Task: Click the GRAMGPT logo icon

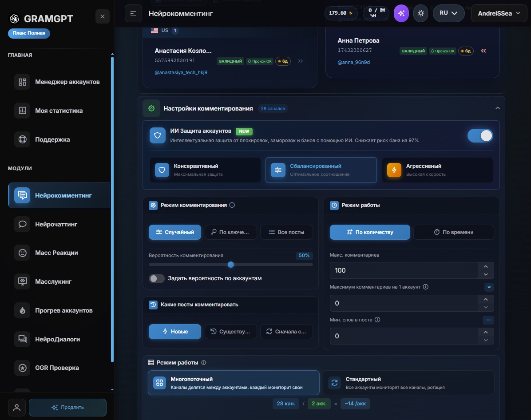Action: coord(14,19)
